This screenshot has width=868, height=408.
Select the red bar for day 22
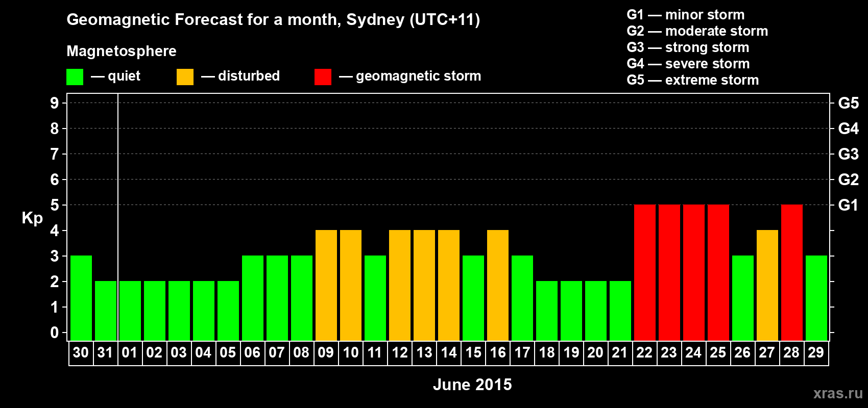point(645,272)
